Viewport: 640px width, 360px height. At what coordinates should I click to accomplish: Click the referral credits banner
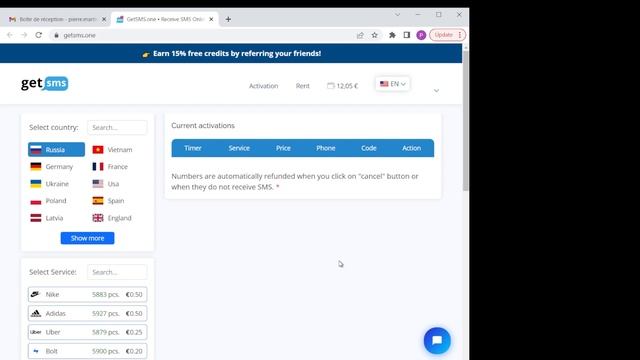click(x=231, y=53)
